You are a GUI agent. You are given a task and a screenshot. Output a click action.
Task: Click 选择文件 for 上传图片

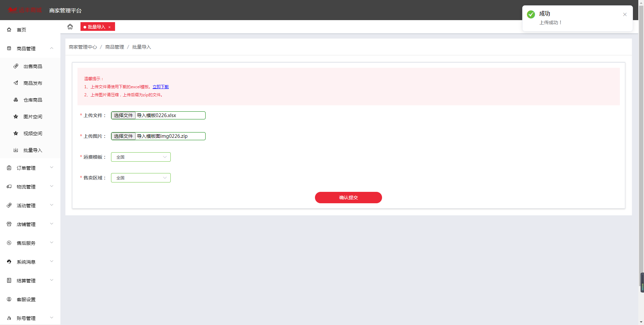click(123, 136)
